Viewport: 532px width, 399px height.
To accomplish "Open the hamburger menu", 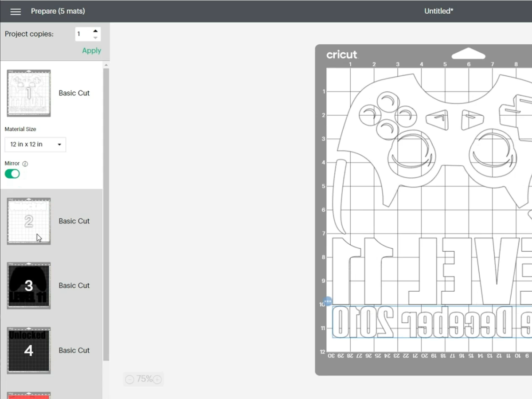I will click(x=16, y=12).
